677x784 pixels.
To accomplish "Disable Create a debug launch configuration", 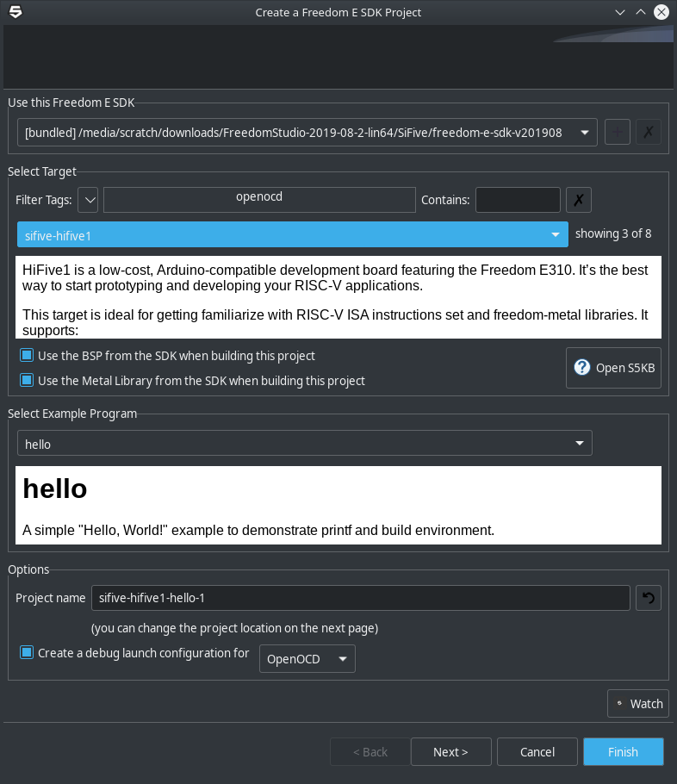I will pos(27,652).
